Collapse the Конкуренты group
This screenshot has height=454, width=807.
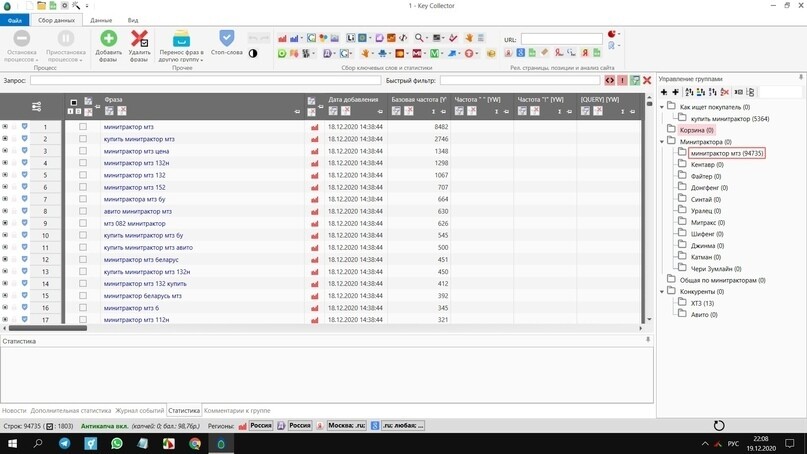(662, 292)
